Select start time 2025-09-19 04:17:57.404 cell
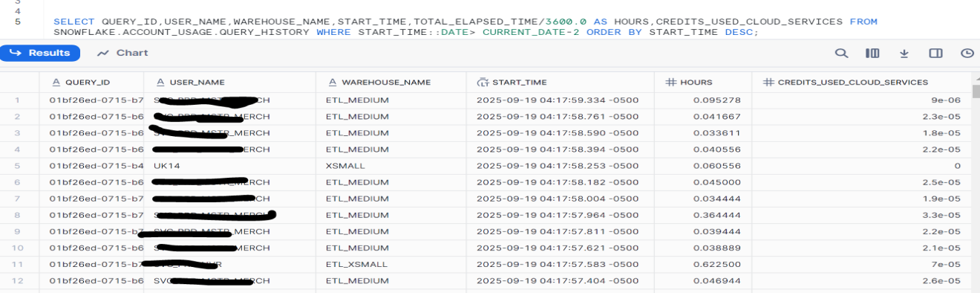Image resolution: width=980 pixels, height=293 pixels. tap(561, 280)
